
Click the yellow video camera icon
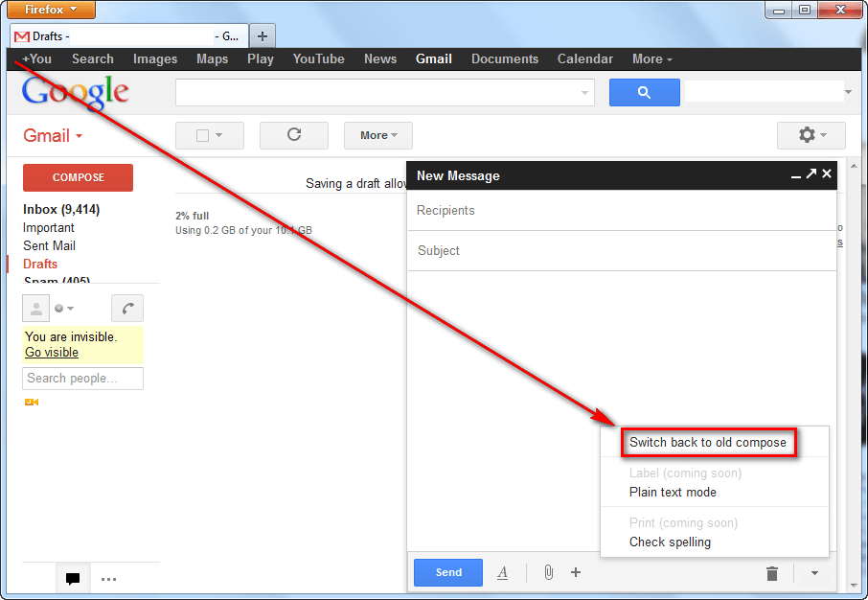click(32, 403)
